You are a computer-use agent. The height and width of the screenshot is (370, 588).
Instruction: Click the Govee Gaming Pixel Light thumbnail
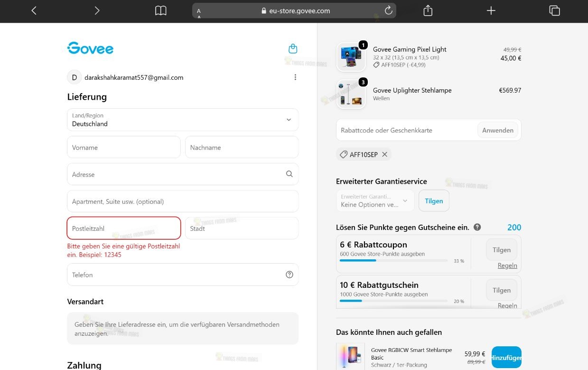click(x=351, y=57)
